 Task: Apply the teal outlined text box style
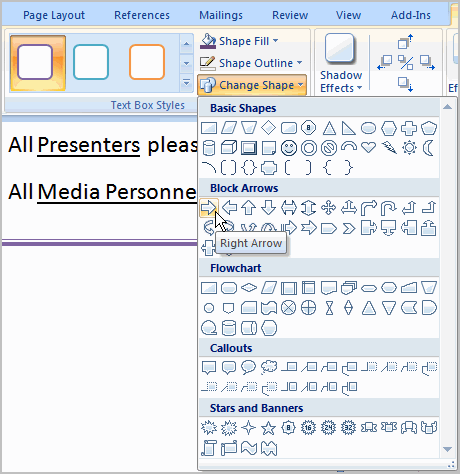91,62
